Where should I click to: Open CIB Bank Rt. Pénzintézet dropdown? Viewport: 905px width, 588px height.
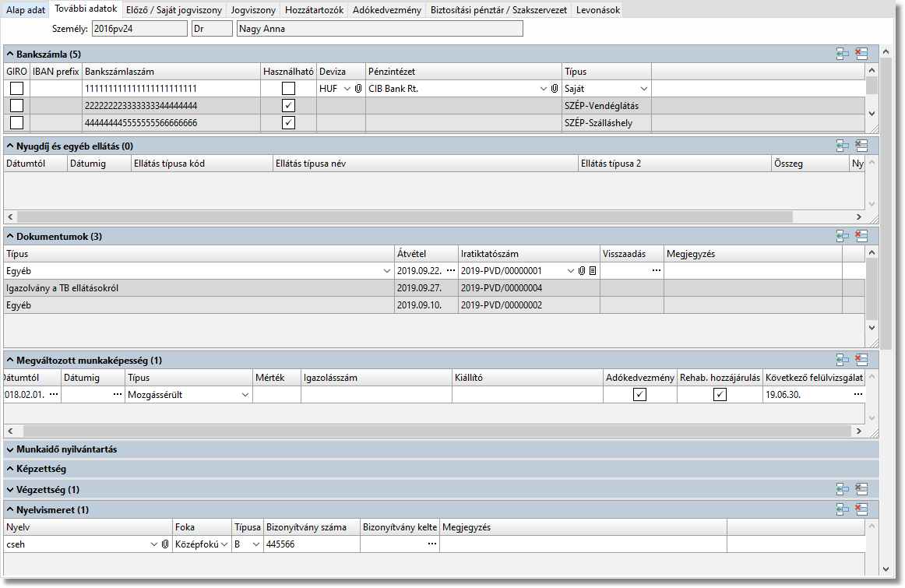click(543, 89)
